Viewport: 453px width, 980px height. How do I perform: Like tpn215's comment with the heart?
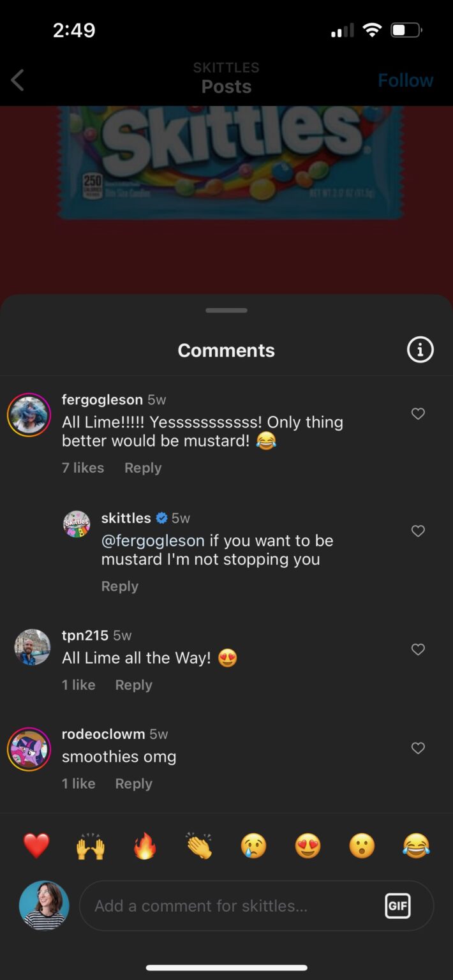pyautogui.click(x=418, y=650)
